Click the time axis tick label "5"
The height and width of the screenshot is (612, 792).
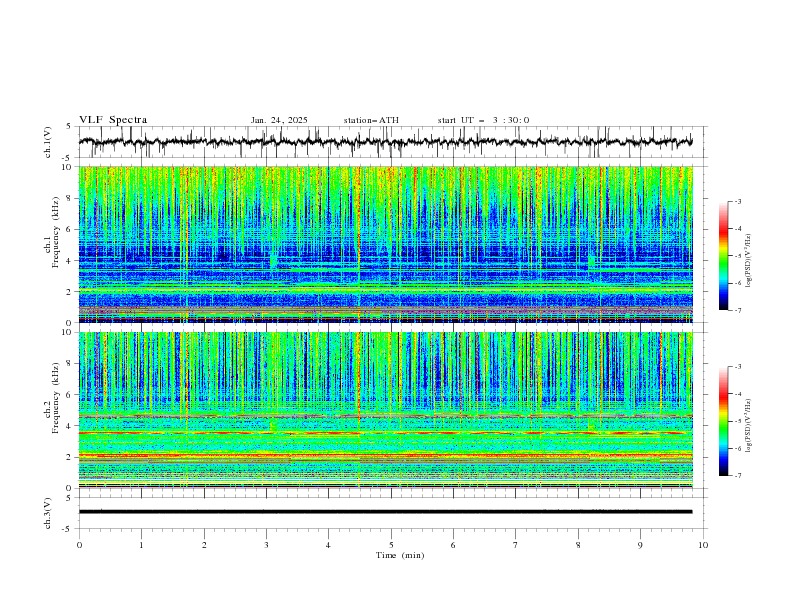point(391,545)
